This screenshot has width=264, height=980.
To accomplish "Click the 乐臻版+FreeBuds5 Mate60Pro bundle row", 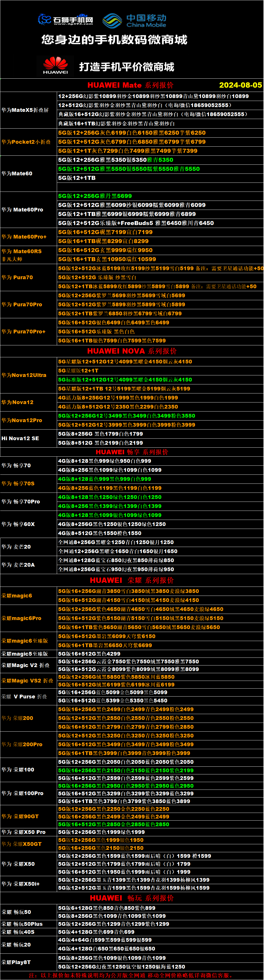I will pos(160,223).
